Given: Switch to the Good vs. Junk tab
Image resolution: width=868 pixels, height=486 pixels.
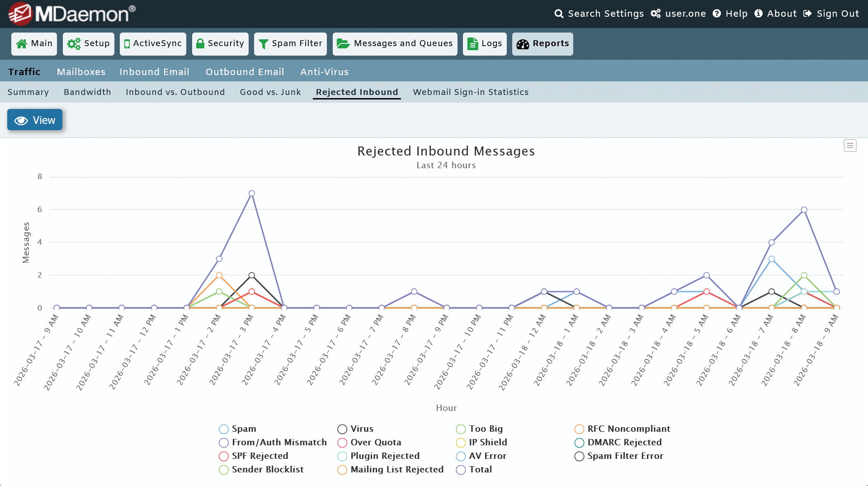Looking at the screenshot, I should tap(270, 92).
